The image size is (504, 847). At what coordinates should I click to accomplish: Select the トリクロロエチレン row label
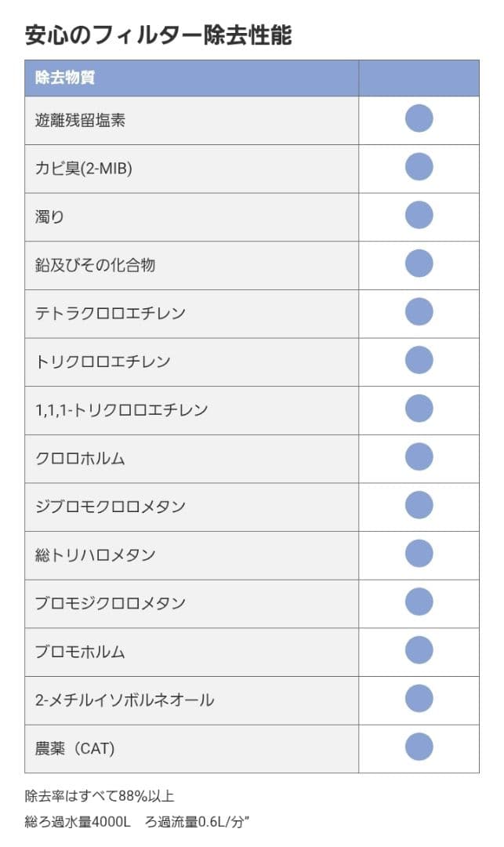[103, 362]
